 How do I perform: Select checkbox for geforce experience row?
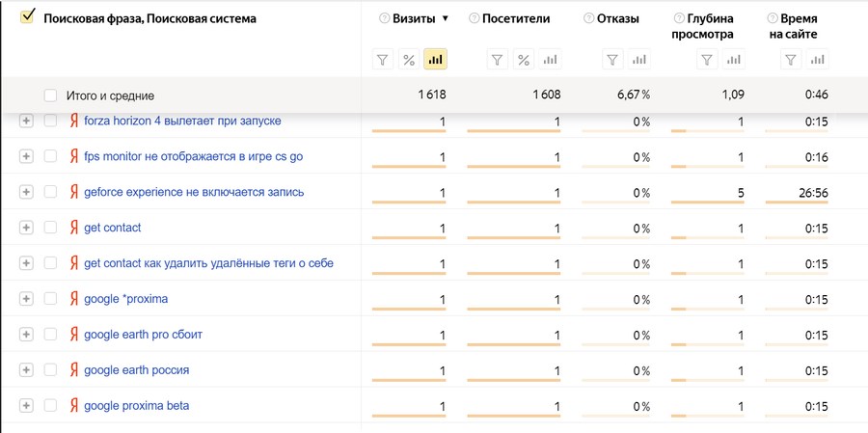point(50,192)
